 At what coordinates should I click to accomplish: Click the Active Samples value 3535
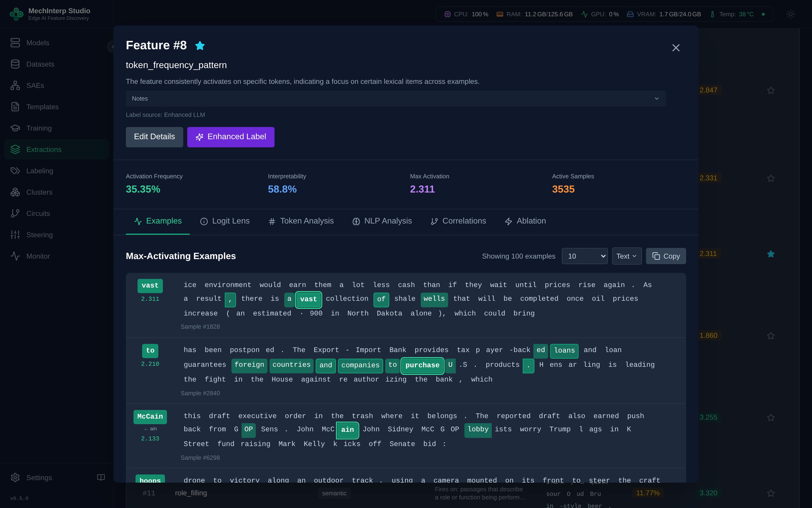click(x=563, y=189)
